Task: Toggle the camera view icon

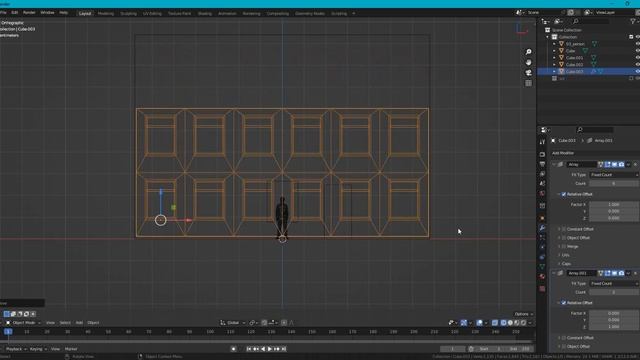Action: coord(528,73)
